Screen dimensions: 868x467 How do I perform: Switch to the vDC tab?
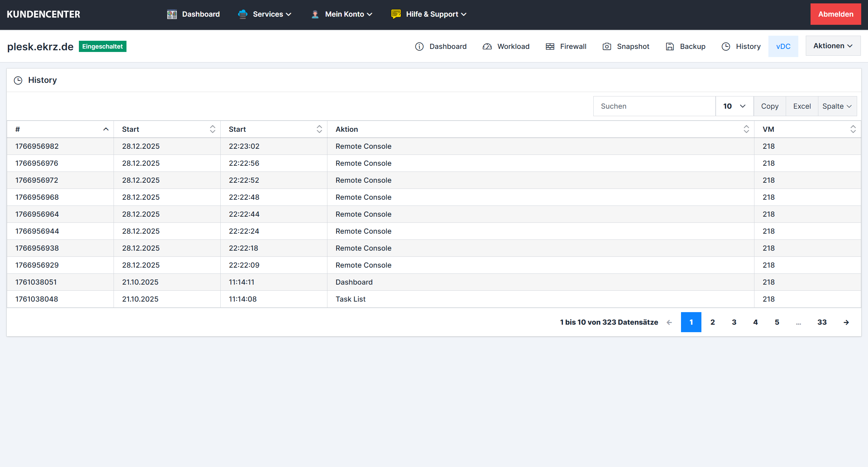click(x=783, y=47)
